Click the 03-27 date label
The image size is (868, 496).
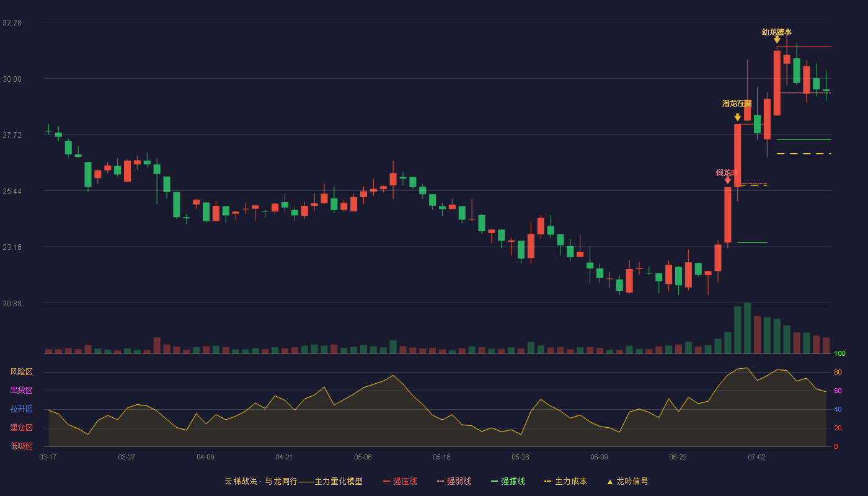[x=126, y=457]
